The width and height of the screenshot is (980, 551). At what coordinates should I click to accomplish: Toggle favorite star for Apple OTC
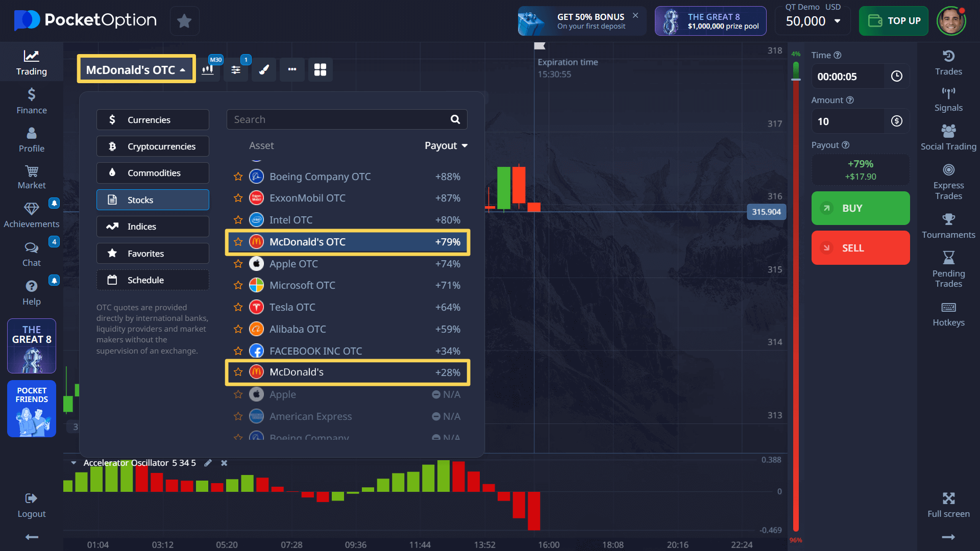238,264
